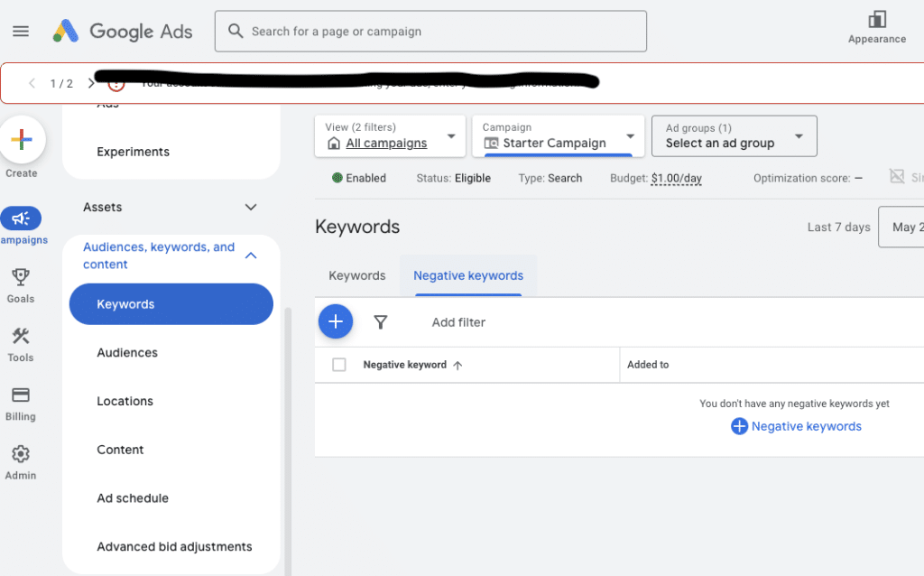Viewport: 924px width, 576px height.
Task: Click the blue Negative keywords add link
Action: tap(806, 426)
